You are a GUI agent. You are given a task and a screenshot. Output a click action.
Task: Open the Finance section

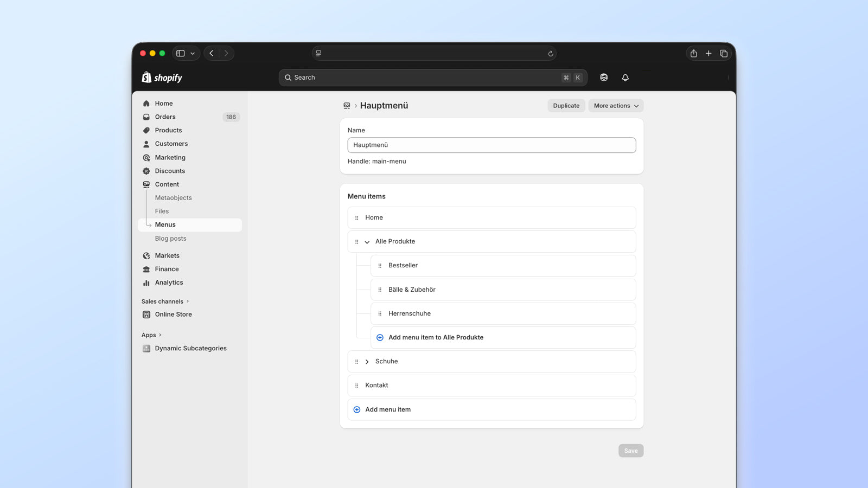167,268
